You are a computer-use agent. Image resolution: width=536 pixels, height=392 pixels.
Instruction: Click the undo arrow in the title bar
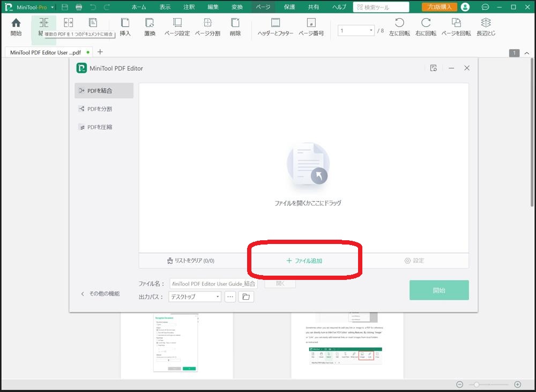click(x=93, y=7)
